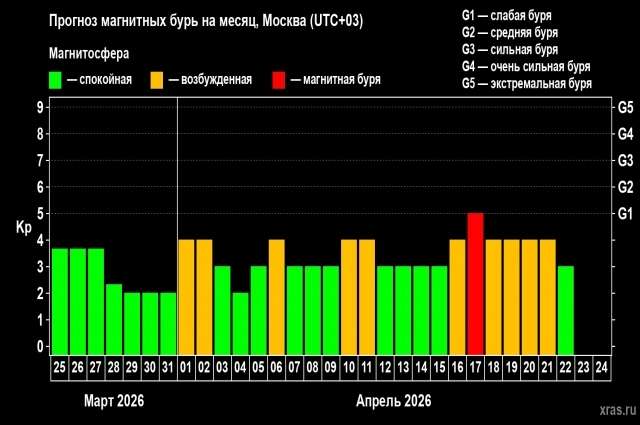Screen dimensions: 640x425
Task: Click the green bar above date 25
Action: (60, 300)
